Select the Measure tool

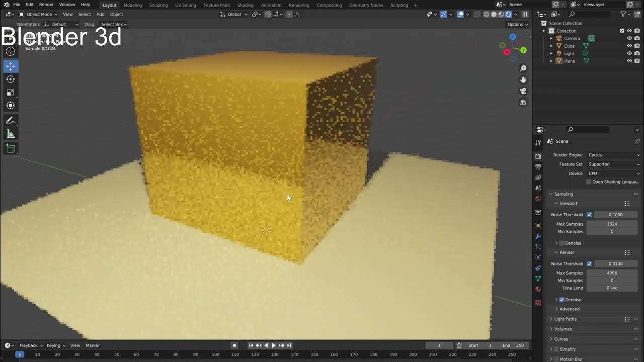(11, 134)
